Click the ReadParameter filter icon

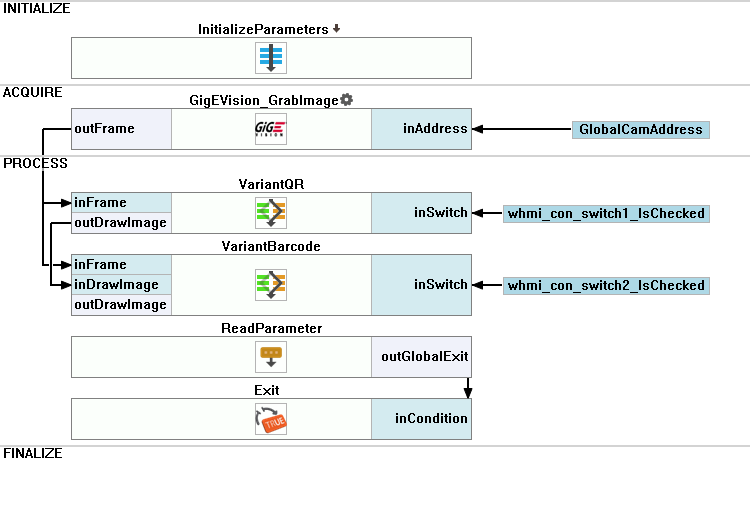(271, 356)
